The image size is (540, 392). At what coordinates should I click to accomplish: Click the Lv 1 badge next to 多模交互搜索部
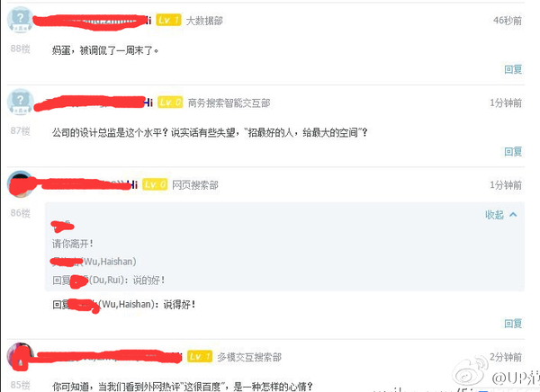pyautogui.click(x=200, y=356)
